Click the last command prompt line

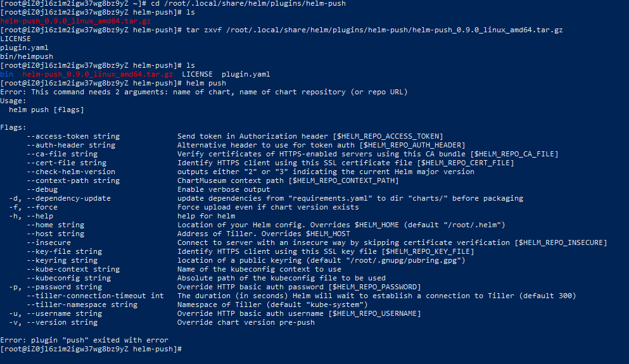coord(91,349)
